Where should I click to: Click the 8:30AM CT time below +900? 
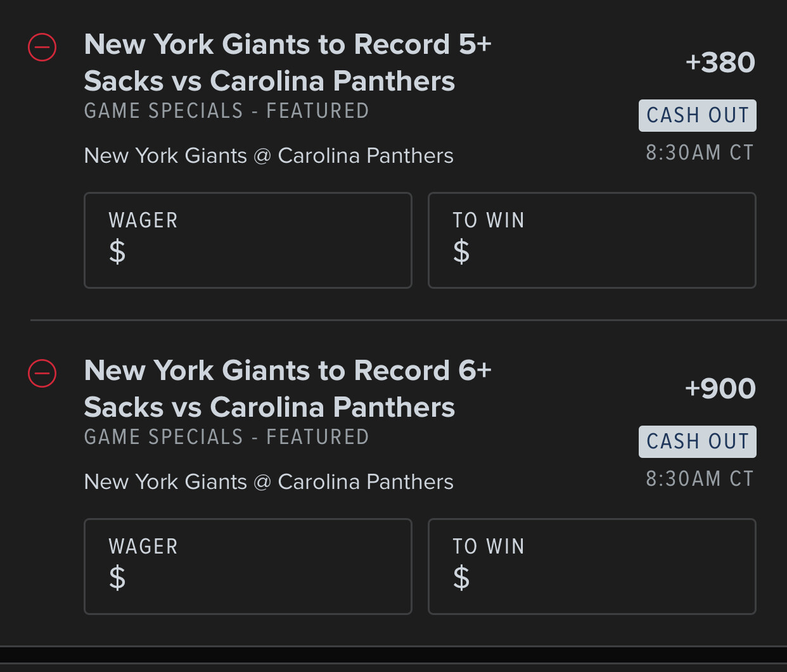pos(700,479)
